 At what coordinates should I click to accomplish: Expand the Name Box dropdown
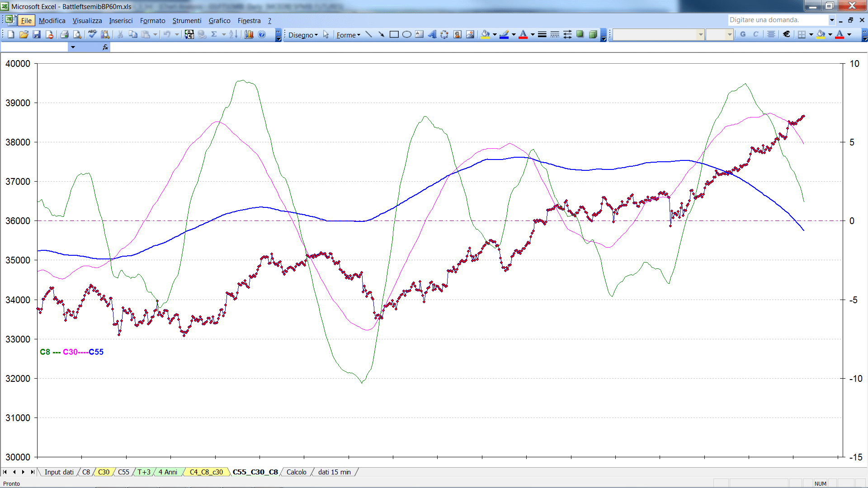pos(73,47)
